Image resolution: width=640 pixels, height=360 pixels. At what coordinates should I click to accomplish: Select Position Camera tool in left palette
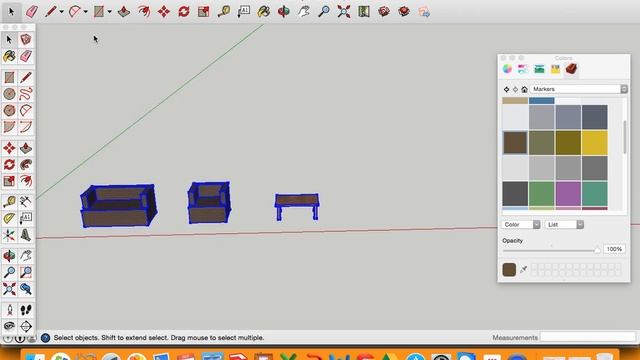[x=9, y=310]
